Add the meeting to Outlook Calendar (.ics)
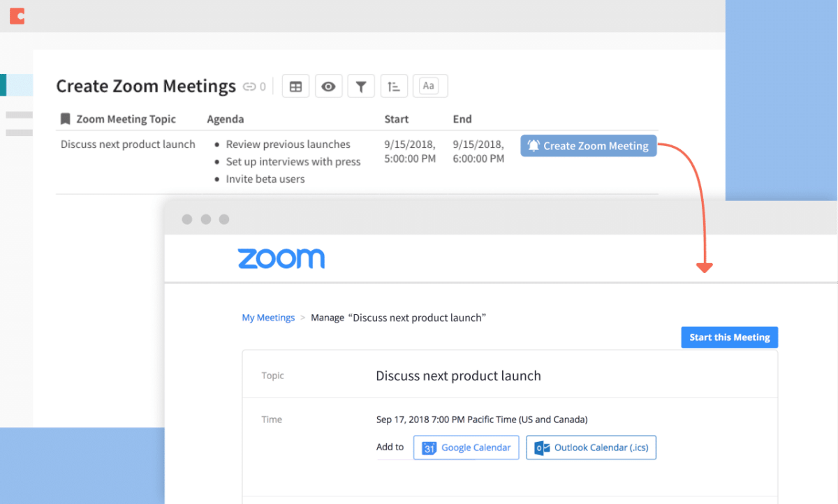 point(591,447)
